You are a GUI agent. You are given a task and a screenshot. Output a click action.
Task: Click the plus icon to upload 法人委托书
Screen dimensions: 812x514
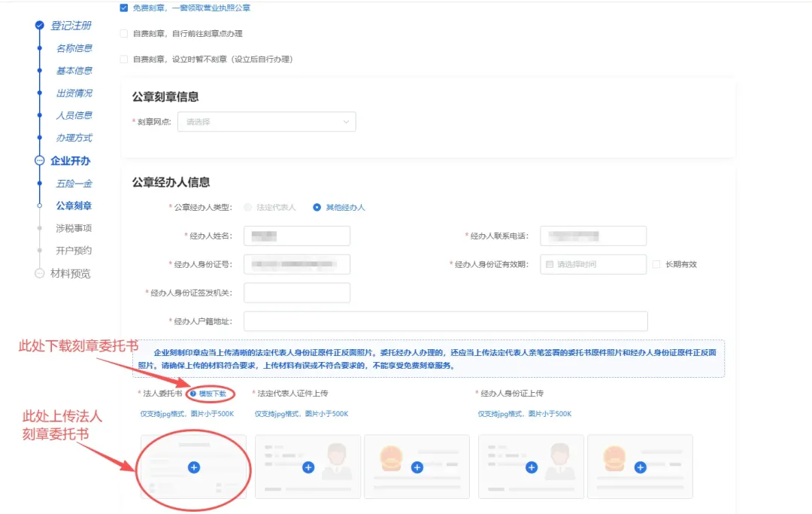[193, 467]
